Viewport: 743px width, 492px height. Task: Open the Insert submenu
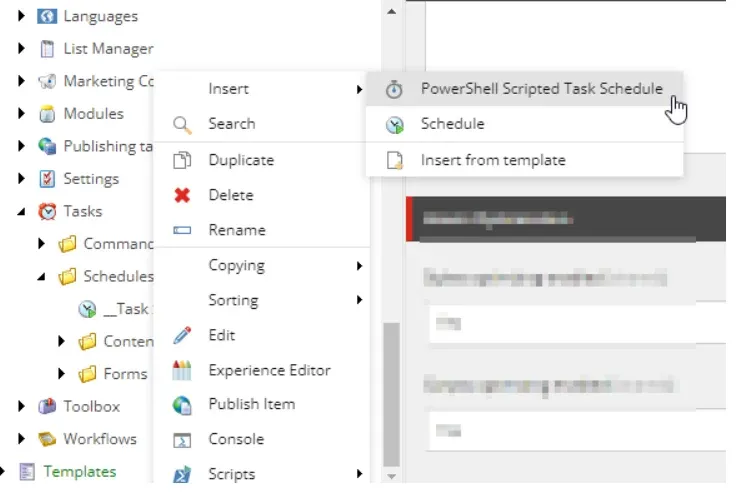coord(262,89)
